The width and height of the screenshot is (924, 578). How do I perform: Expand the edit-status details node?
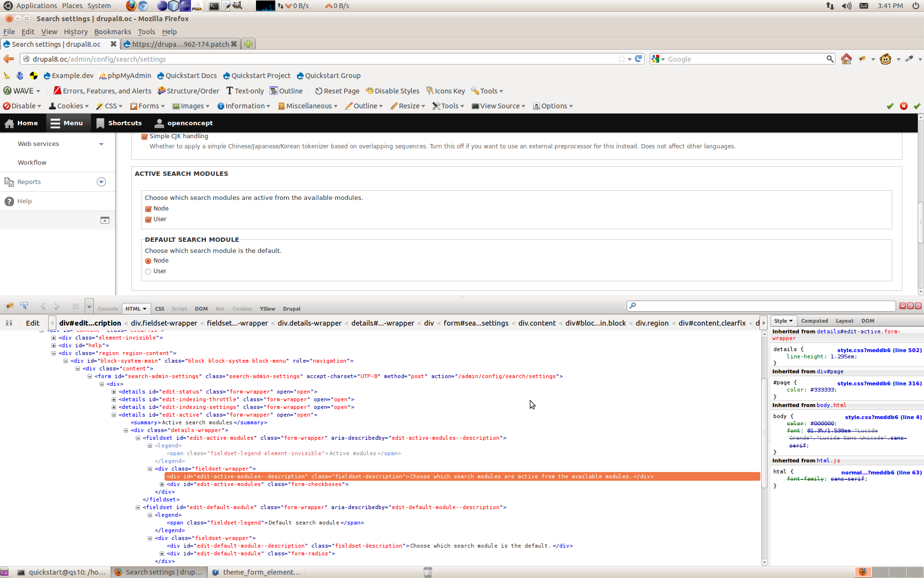coord(114,392)
